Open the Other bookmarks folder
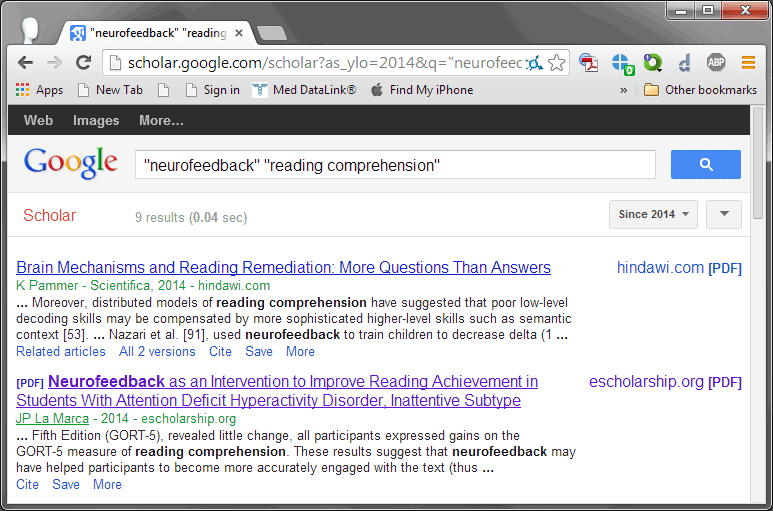The width and height of the screenshot is (773, 511). [x=700, y=90]
